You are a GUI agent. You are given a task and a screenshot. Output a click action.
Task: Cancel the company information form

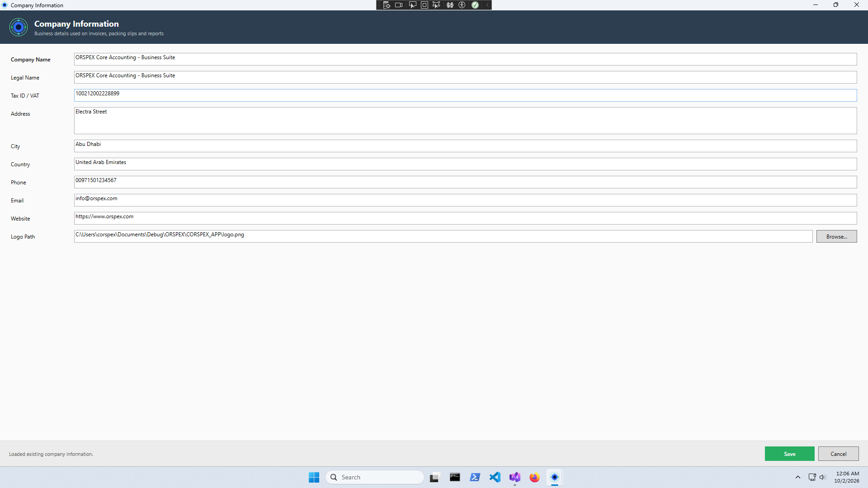pyautogui.click(x=838, y=454)
